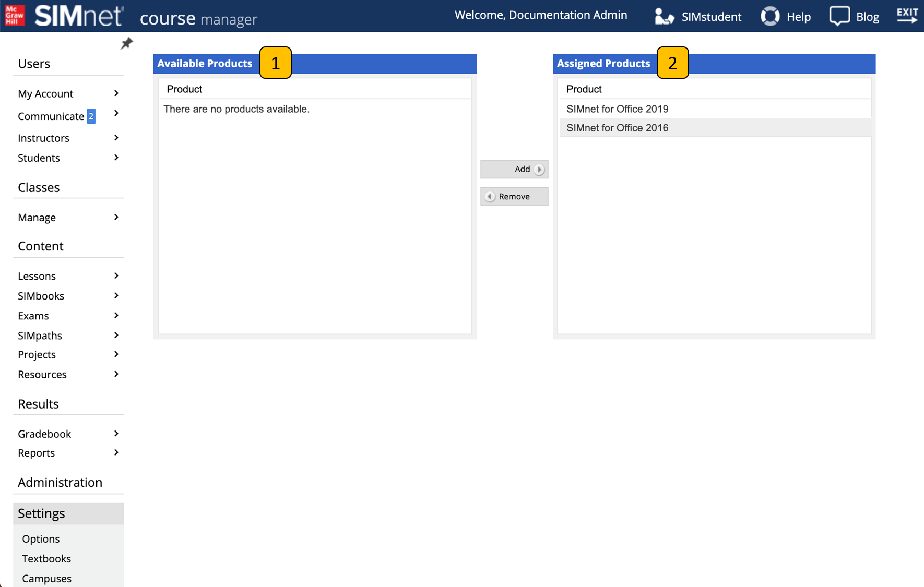This screenshot has width=924, height=587.
Task: Click the Add button arrow icon
Action: tap(539, 169)
